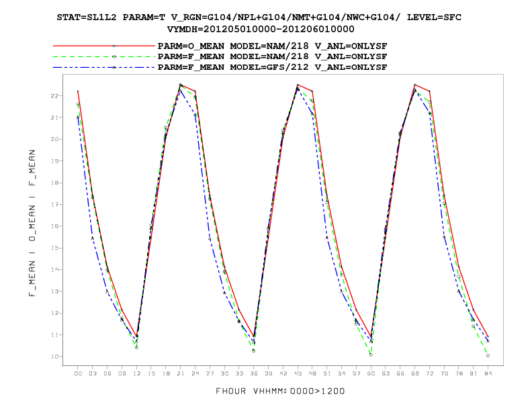
Task: Click the red solid legend line sample
Action: point(104,46)
